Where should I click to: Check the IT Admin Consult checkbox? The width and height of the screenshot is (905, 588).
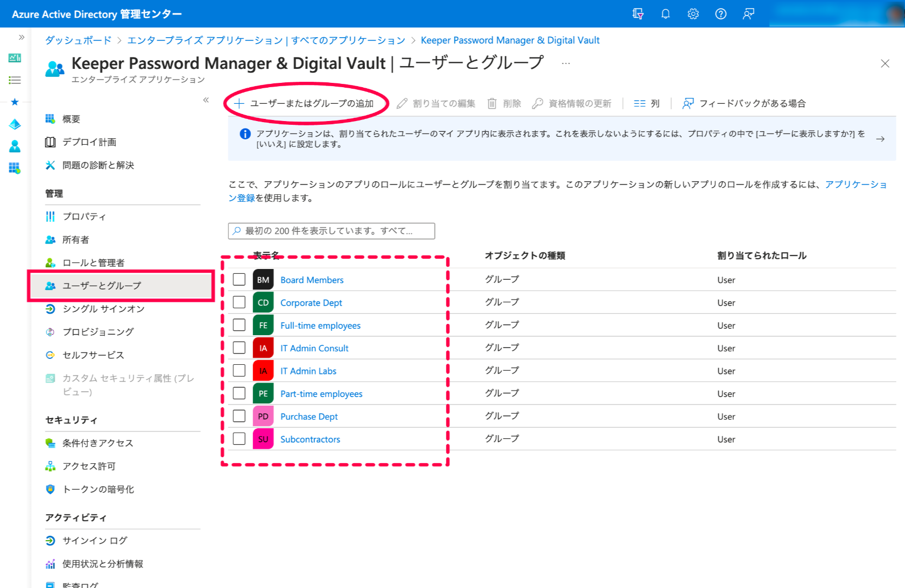239,348
